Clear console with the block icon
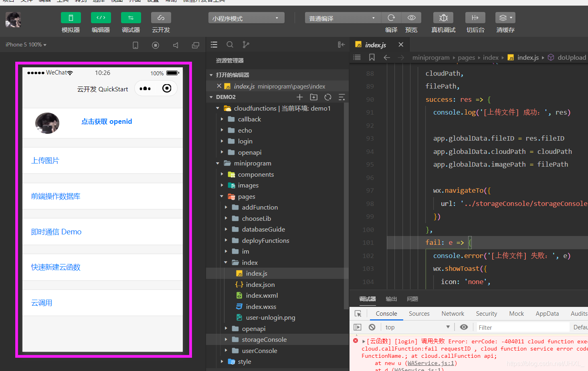This screenshot has height=371, width=588. [x=372, y=327]
